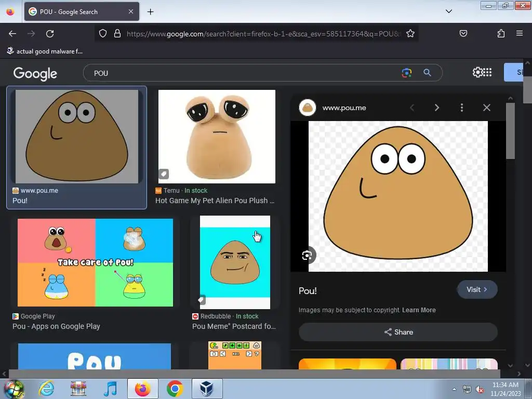Click the Google logo
This screenshot has width=532, height=399.
pyautogui.click(x=35, y=73)
